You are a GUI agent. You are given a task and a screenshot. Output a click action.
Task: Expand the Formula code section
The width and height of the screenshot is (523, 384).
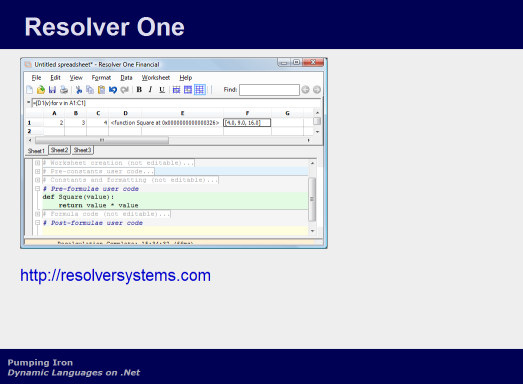pyautogui.click(x=38, y=214)
